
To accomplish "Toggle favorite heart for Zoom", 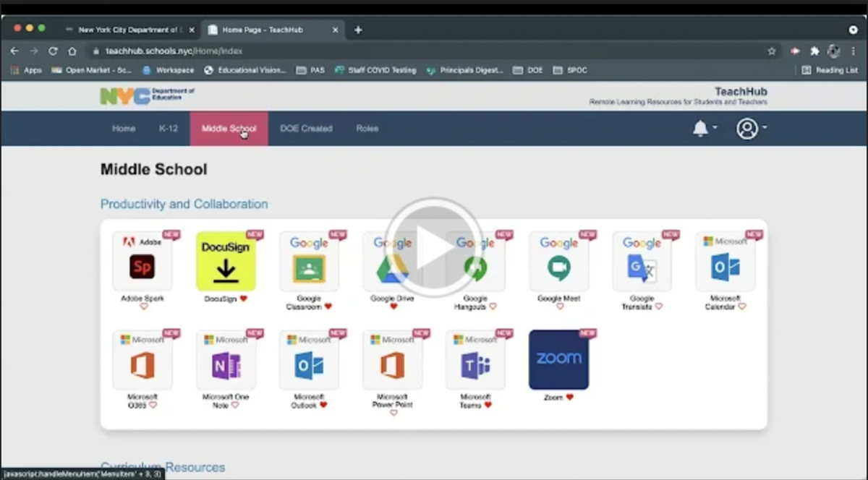I will (570, 397).
